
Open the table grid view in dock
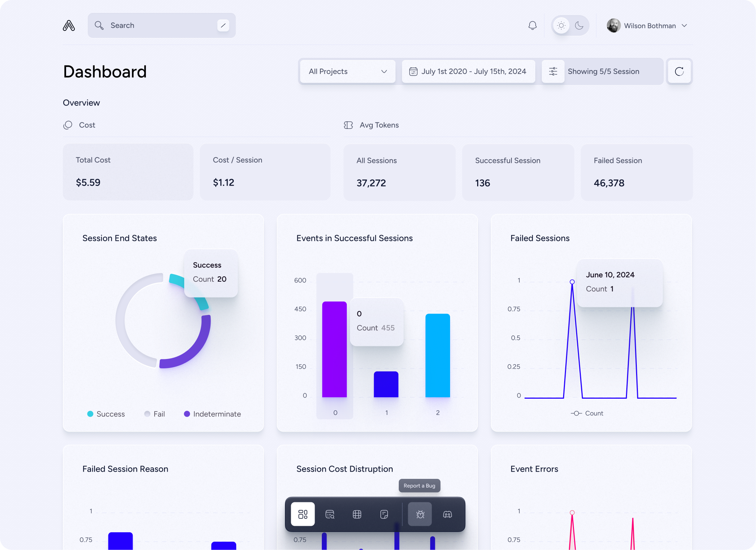click(x=357, y=514)
